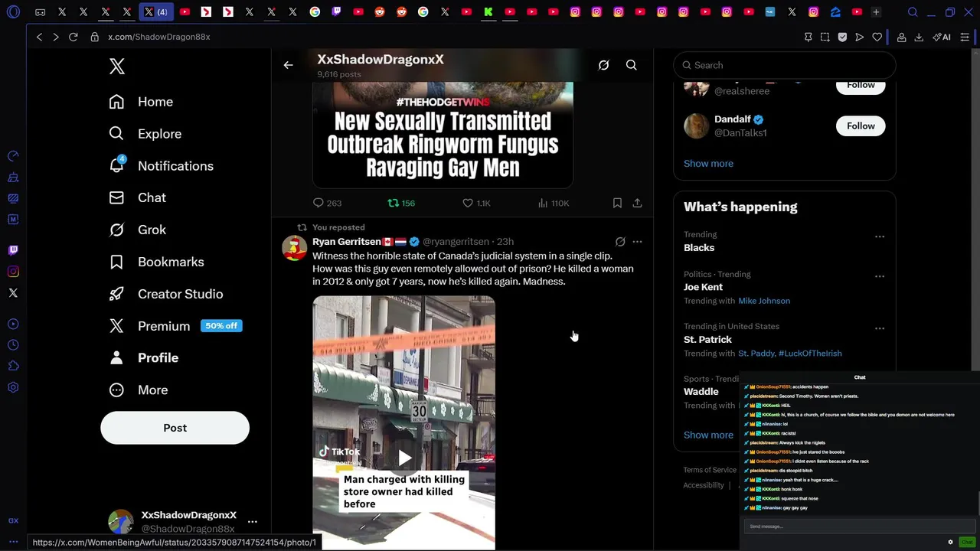
Task: Open GX Corner gamepad tab icon
Action: click(40, 12)
